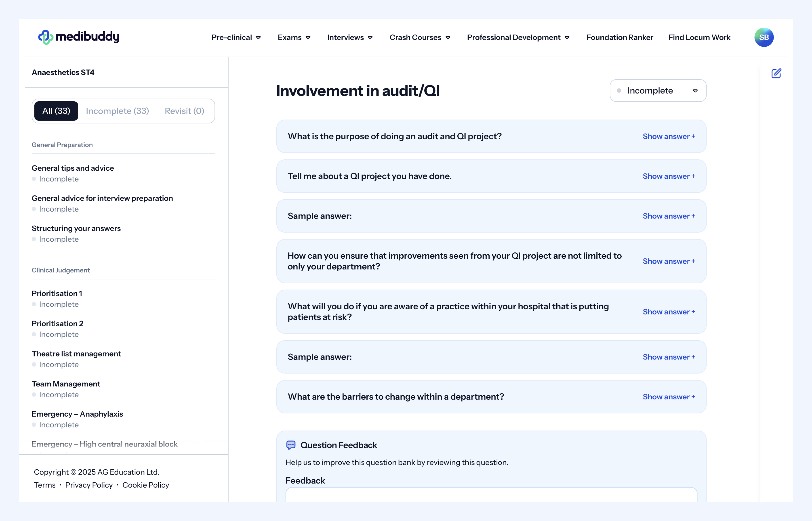
Task: Click the edit notes pencil icon
Action: click(x=776, y=73)
